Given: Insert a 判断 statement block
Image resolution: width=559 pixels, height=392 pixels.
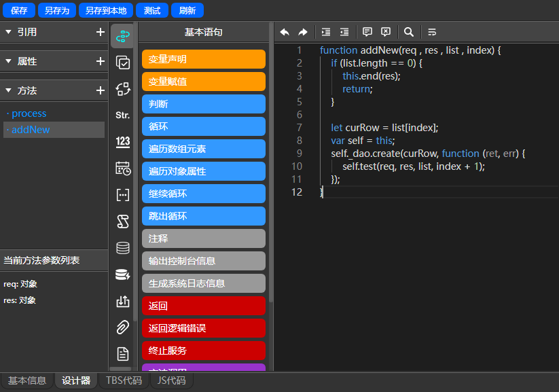Looking at the screenshot, I should pos(204,104).
